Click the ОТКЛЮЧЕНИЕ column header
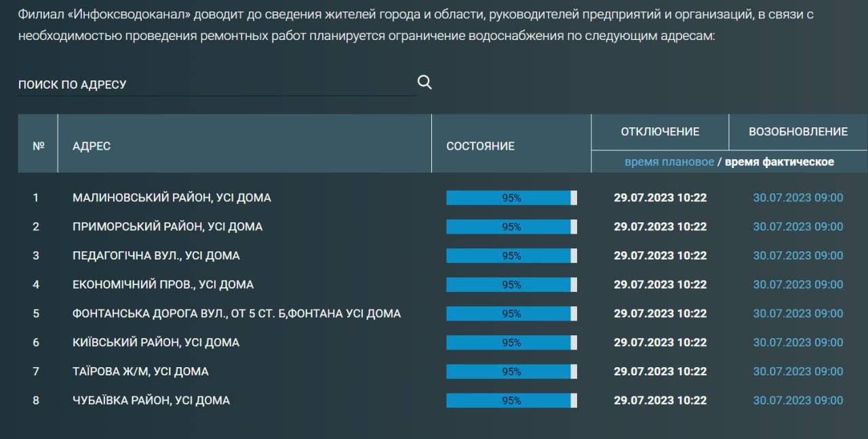This screenshot has height=439, width=868. click(x=660, y=132)
